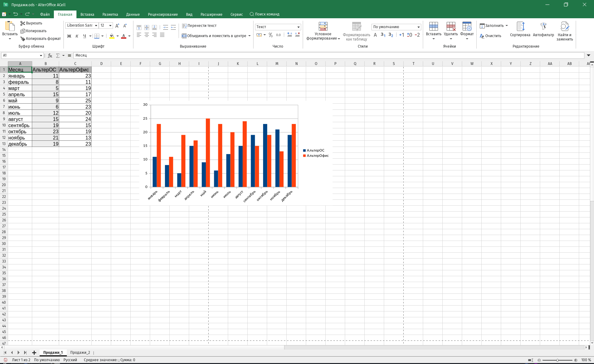The height and width of the screenshot is (364, 594).
Task: Open the font name Liberation Sans dropdown
Action: pyautogui.click(x=96, y=26)
